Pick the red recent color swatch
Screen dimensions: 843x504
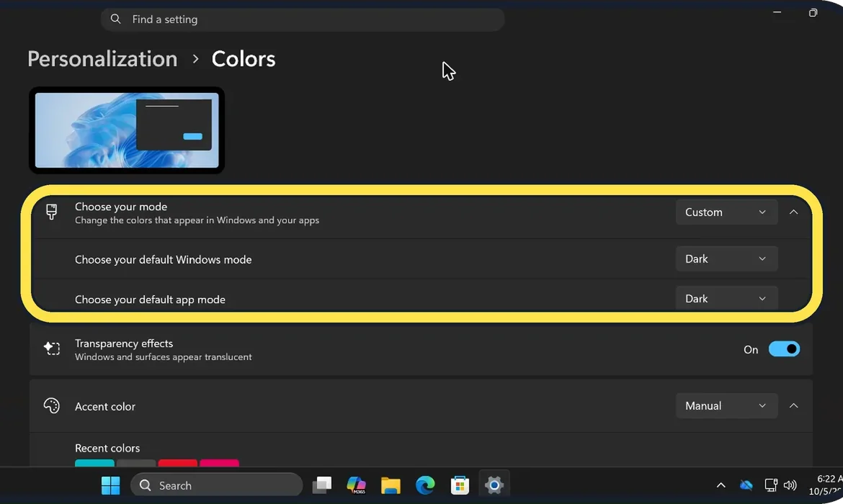point(177,463)
